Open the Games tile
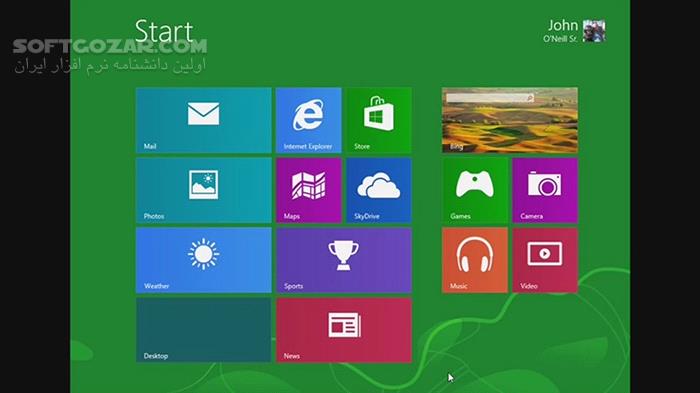 coord(475,190)
